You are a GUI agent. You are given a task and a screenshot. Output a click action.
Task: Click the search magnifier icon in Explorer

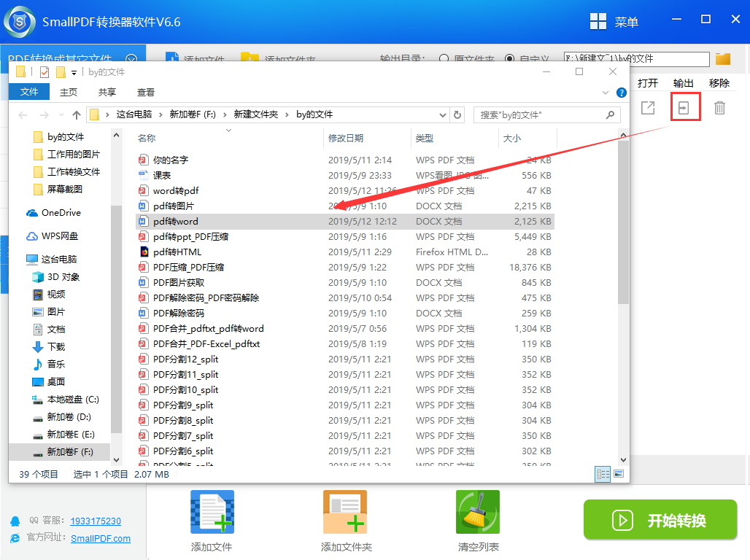coord(610,114)
